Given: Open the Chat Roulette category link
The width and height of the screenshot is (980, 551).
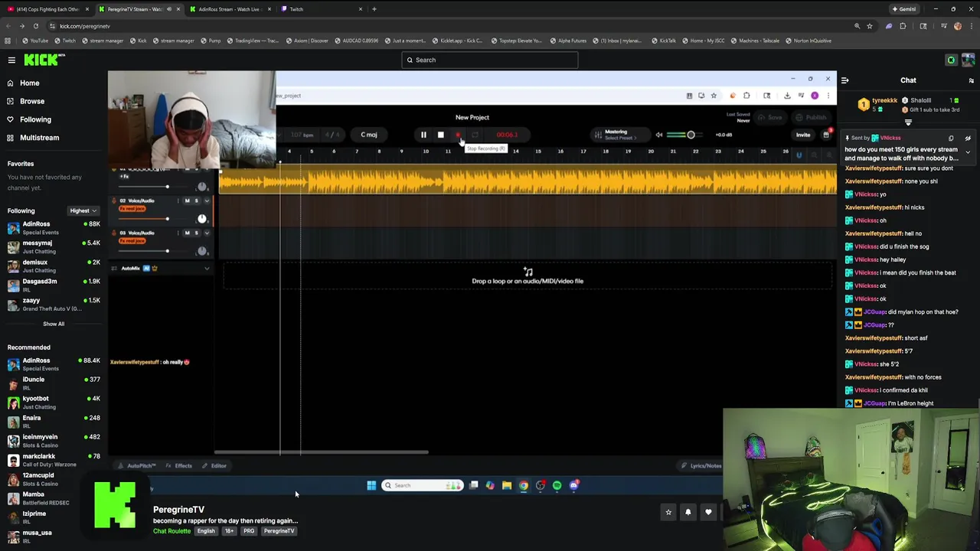Looking at the screenshot, I should (x=171, y=531).
